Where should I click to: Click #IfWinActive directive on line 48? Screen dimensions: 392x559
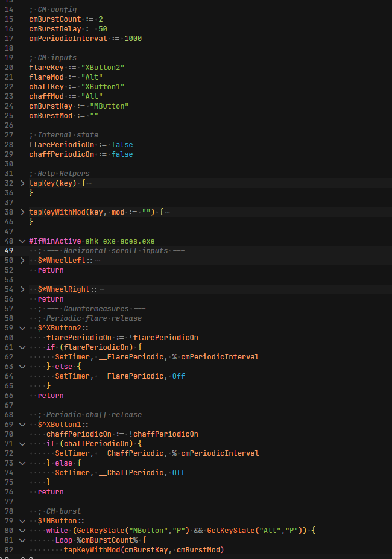tap(55, 241)
